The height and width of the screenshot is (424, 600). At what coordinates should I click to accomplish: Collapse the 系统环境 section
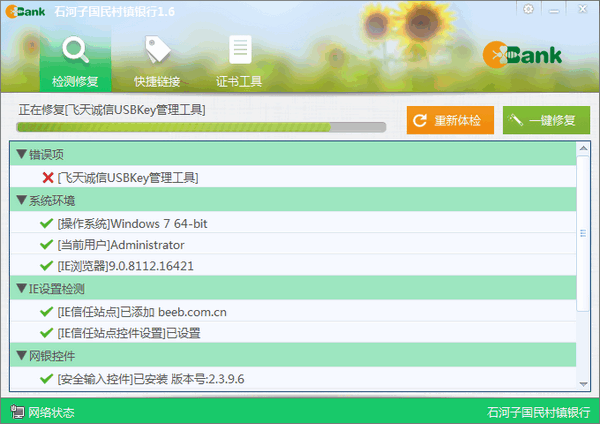click(x=22, y=200)
